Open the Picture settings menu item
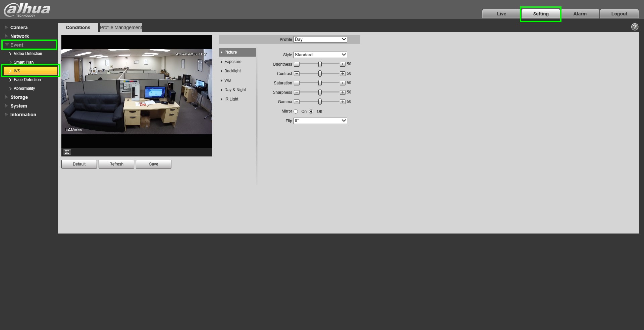Screen dimensions: 644x330 [237, 52]
